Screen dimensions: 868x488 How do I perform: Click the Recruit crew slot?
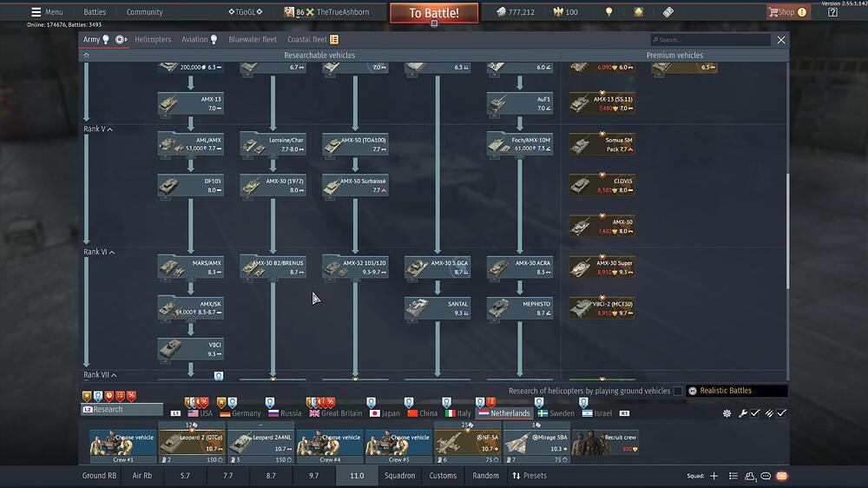coord(605,443)
